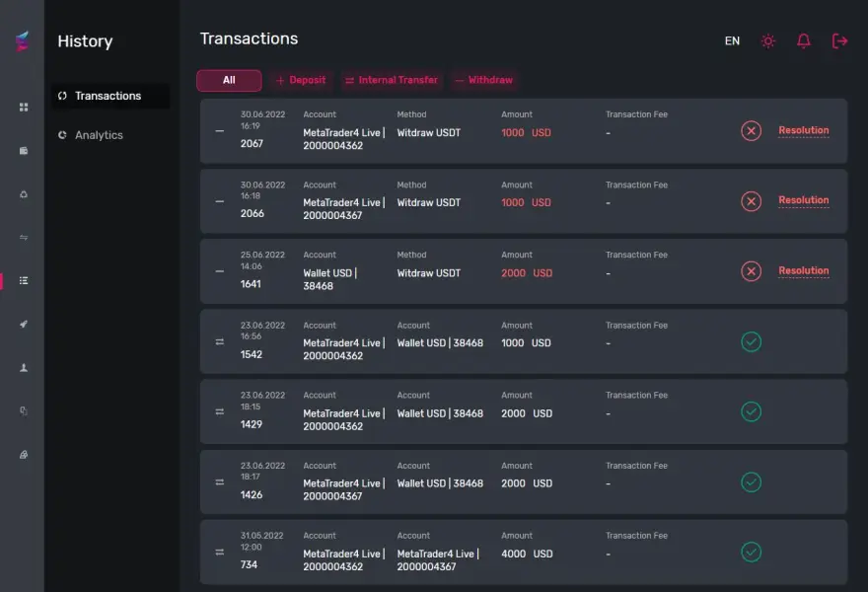Open the dashboard grid icon in sidebar
This screenshot has width=868, height=592.
(24, 107)
